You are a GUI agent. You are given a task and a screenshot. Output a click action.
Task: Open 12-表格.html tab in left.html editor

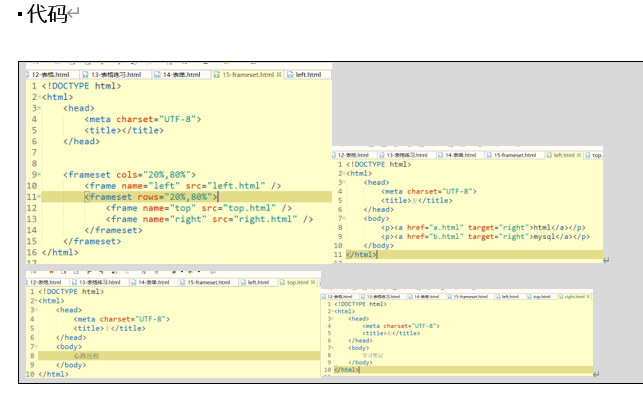[x=353, y=155]
